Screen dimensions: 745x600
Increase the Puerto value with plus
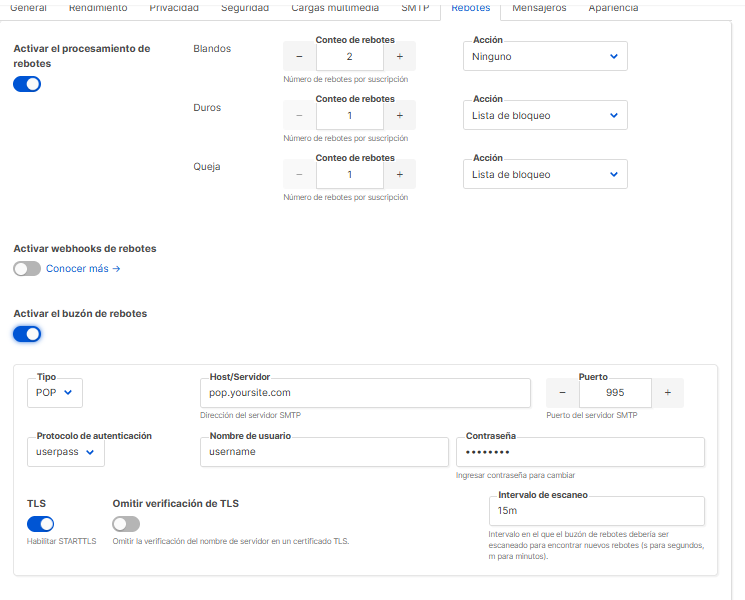[x=667, y=393]
